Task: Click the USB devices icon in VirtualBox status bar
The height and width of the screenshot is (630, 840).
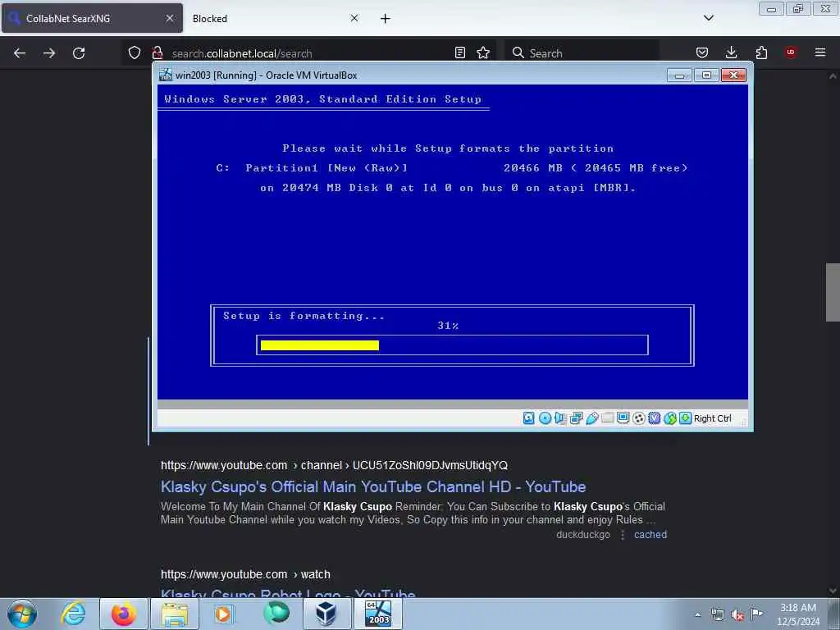Action: click(592, 418)
